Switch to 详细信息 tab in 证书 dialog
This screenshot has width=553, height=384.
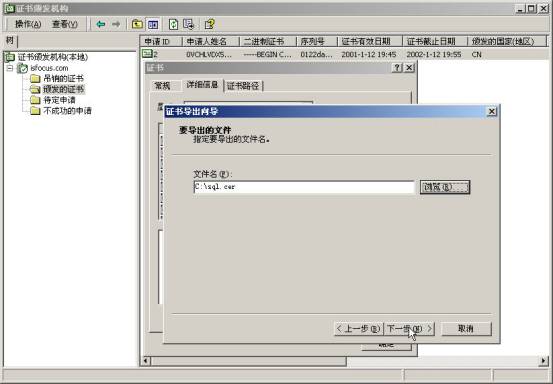[x=202, y=85]
